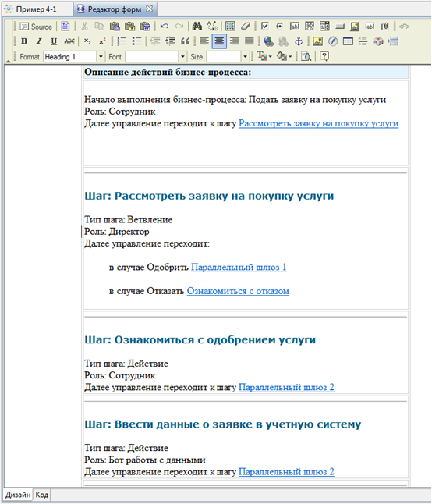Insert a button form element
Screen dimensions: 432x504
point(340,27)
